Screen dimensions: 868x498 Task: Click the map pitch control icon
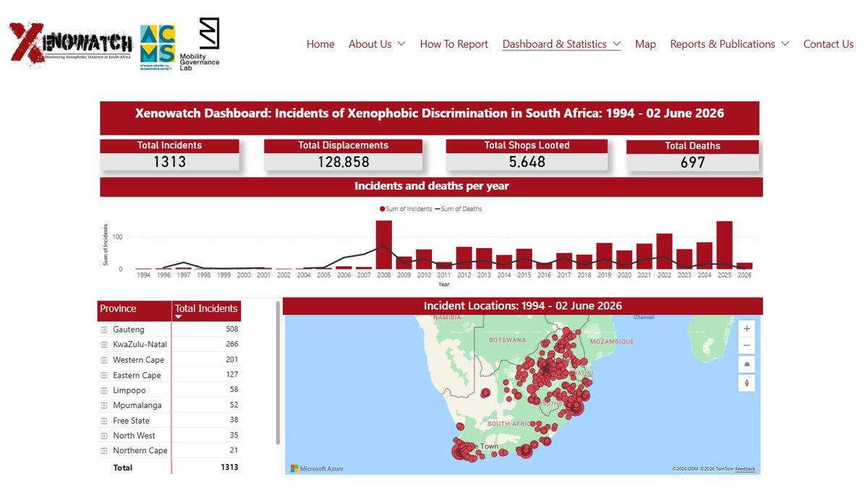(x=746, y=364)
